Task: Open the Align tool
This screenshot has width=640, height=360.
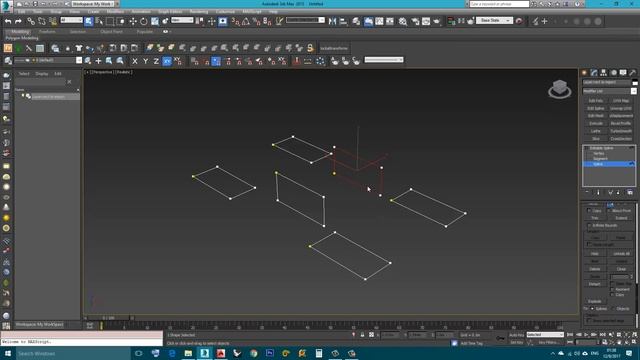Action: point(343,21)
